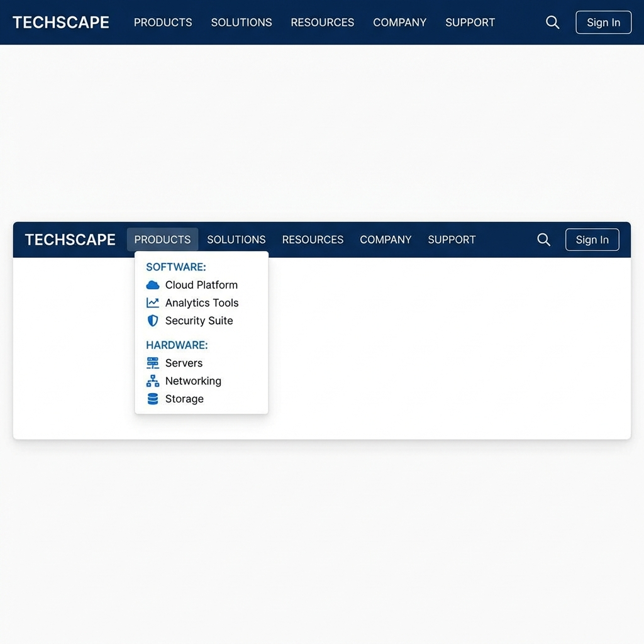This screenshot has height=644, width=644.
Task: Click the top-right Sign In button
Action: pos(603,23)
